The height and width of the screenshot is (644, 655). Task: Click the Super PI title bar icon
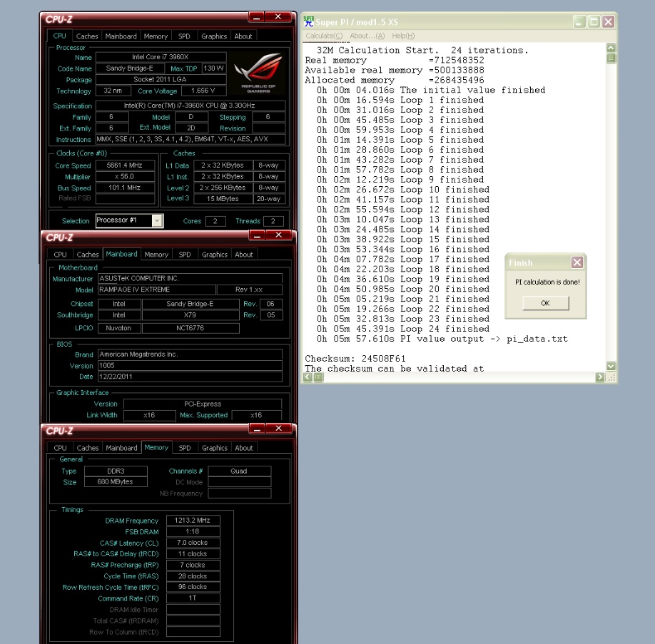[308, 21]
